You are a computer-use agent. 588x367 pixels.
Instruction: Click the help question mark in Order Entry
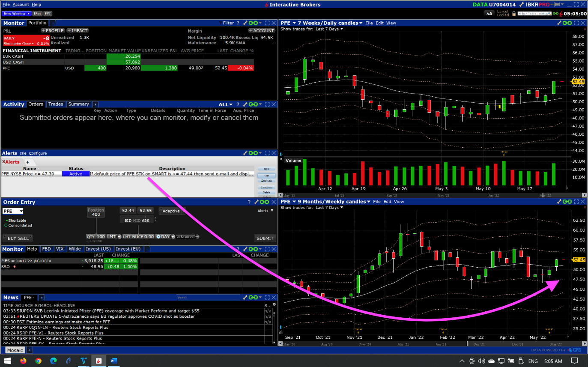(249, 202)
